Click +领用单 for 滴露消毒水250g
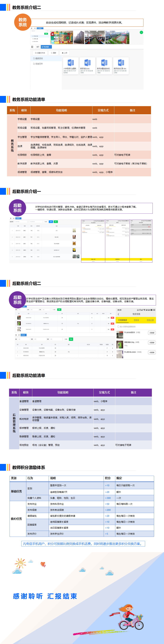 (152, 343)
